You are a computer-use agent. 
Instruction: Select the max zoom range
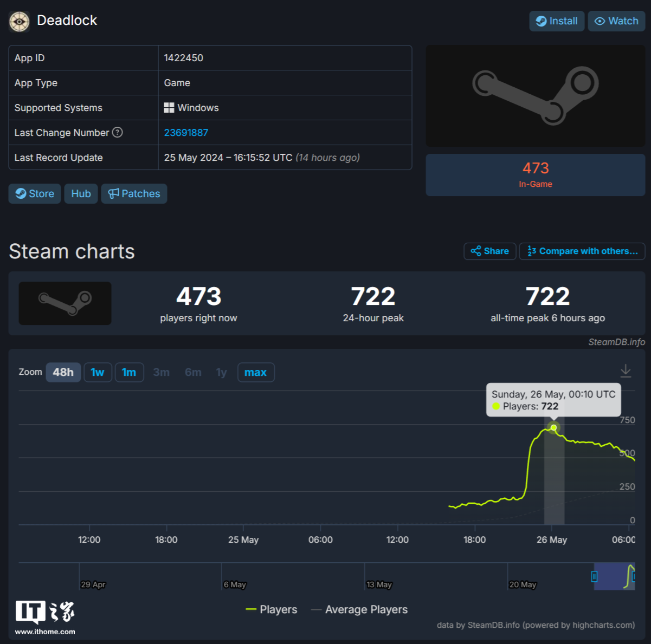[256, 372]
